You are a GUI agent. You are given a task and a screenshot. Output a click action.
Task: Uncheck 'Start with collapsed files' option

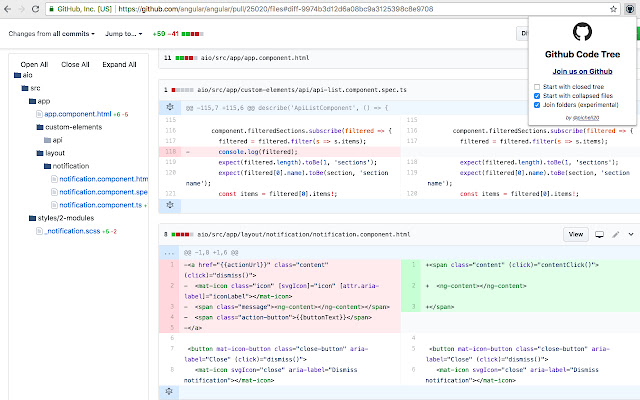point(537,95)
